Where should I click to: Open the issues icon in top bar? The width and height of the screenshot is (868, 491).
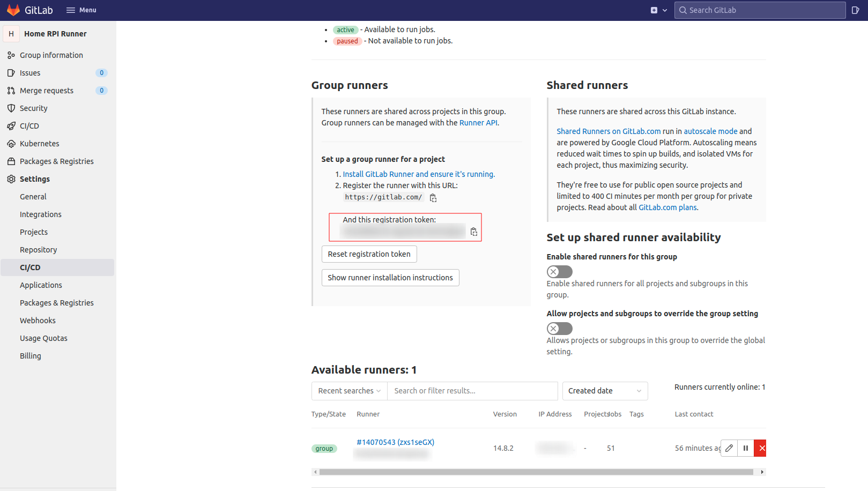point(855,10)
